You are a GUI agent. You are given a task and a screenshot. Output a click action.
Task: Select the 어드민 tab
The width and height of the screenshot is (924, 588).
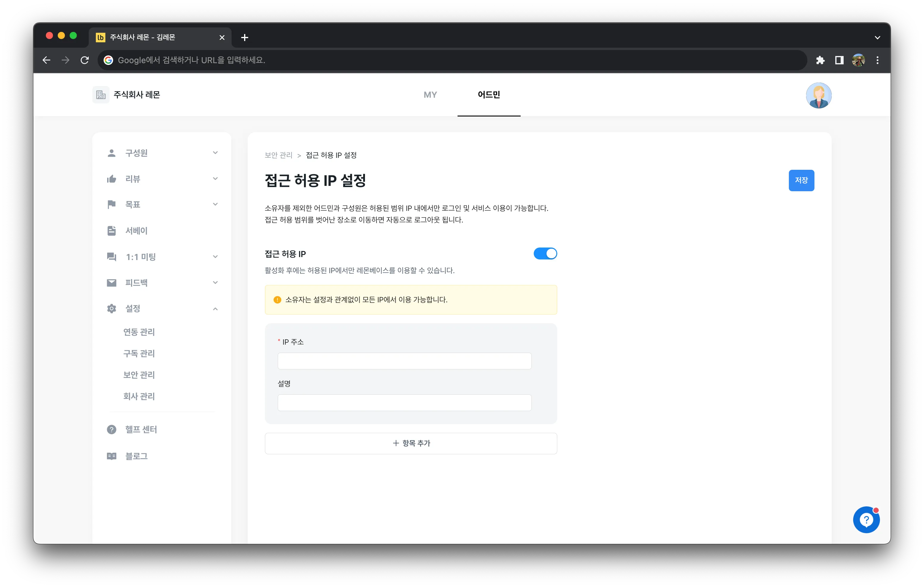488,94
